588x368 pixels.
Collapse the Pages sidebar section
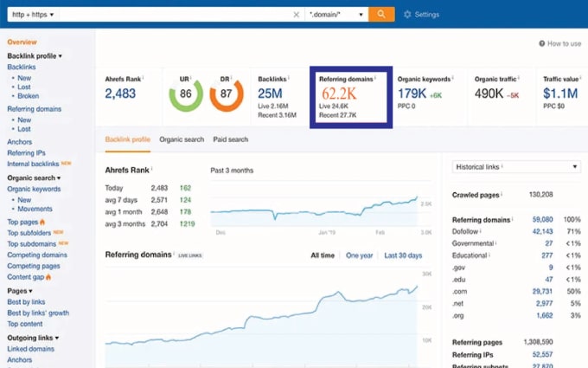(20, 291)
